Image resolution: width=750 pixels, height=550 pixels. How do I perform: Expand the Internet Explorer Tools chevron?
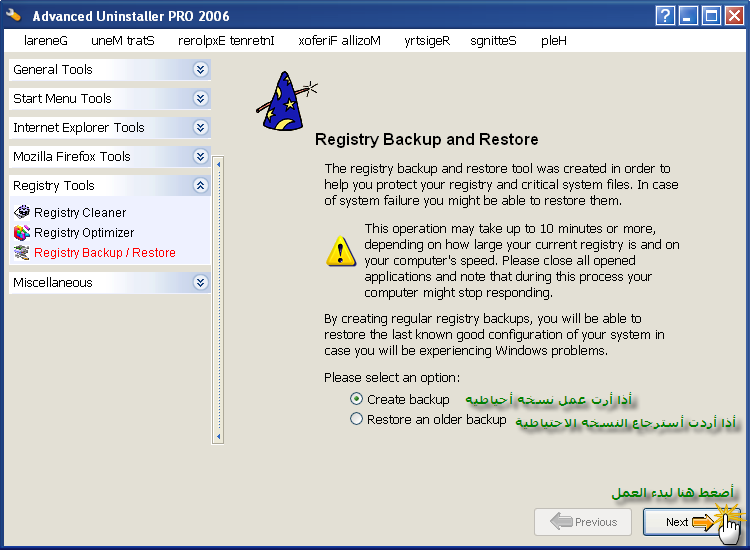[200, 127]
